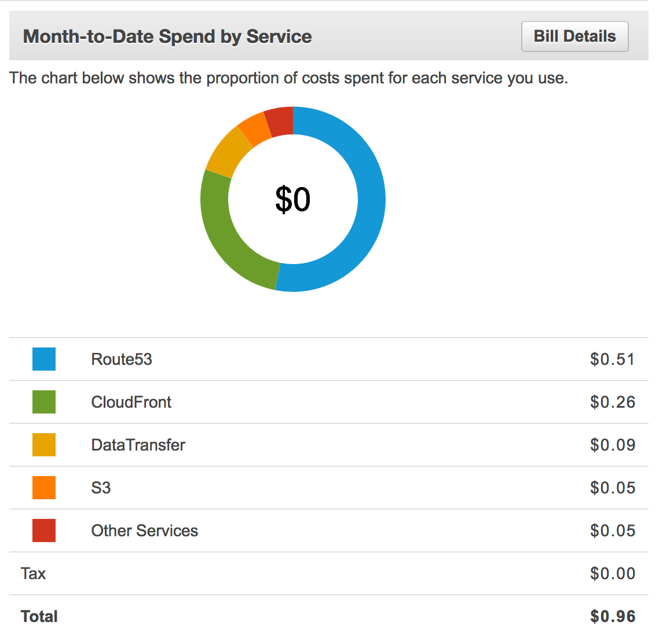The image size is (659, 644).
Task: Click the Total $0.96 amount
Action: (x=612, y=616)
